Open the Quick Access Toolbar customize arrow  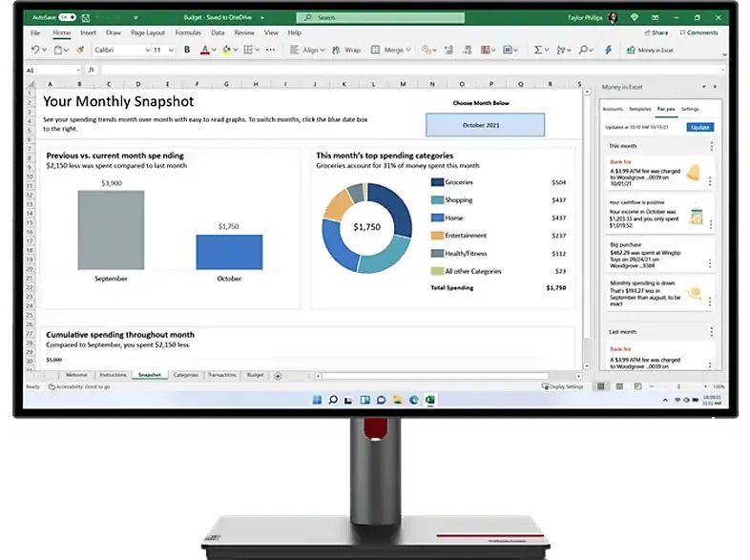[135, 18]
